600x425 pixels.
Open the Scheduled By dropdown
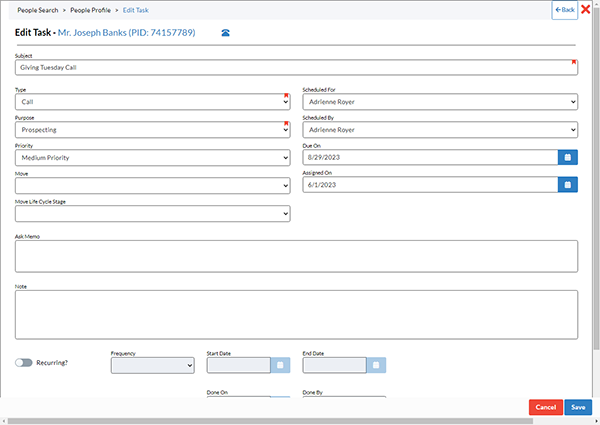pos(440,130)
